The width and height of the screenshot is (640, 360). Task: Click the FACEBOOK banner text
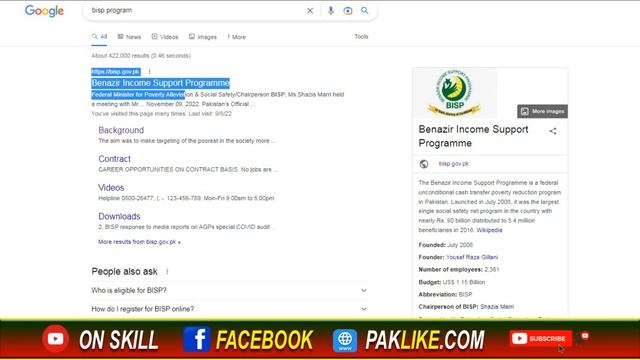point(264,340)
